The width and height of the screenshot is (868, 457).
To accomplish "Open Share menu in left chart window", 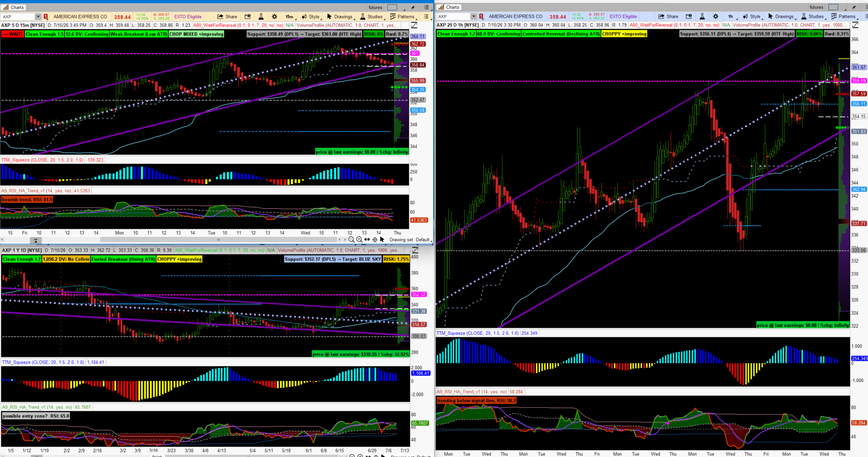I will pos(227,16).
